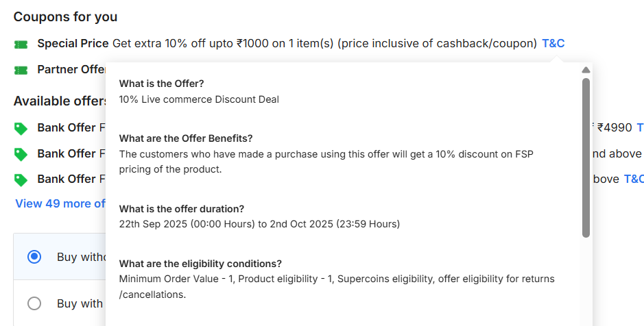Click the coupon icon beside Partner Offer
The height and width of the screenshot is (326, 644).
(21, 70)
